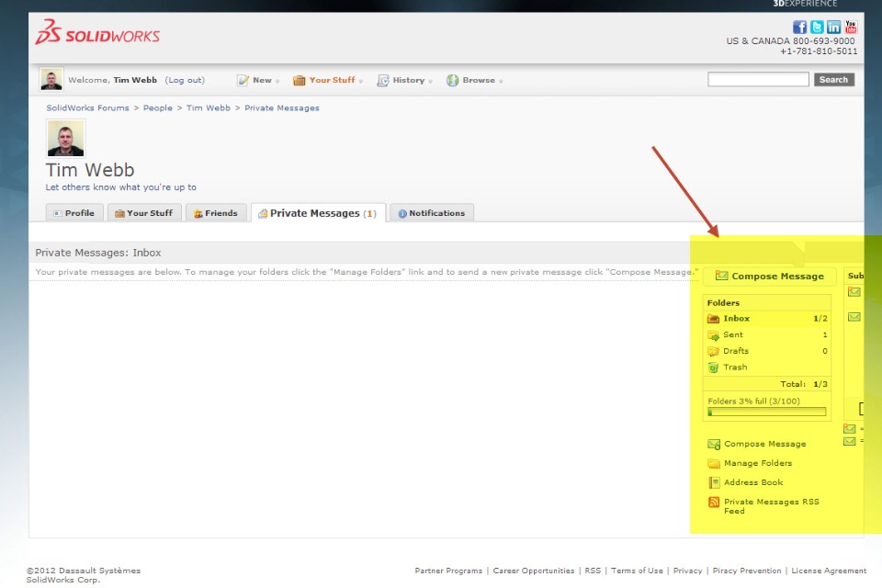Screen dimensions: 882x588
Task: Click the Sent folder icon
Action: pos(713,335)
